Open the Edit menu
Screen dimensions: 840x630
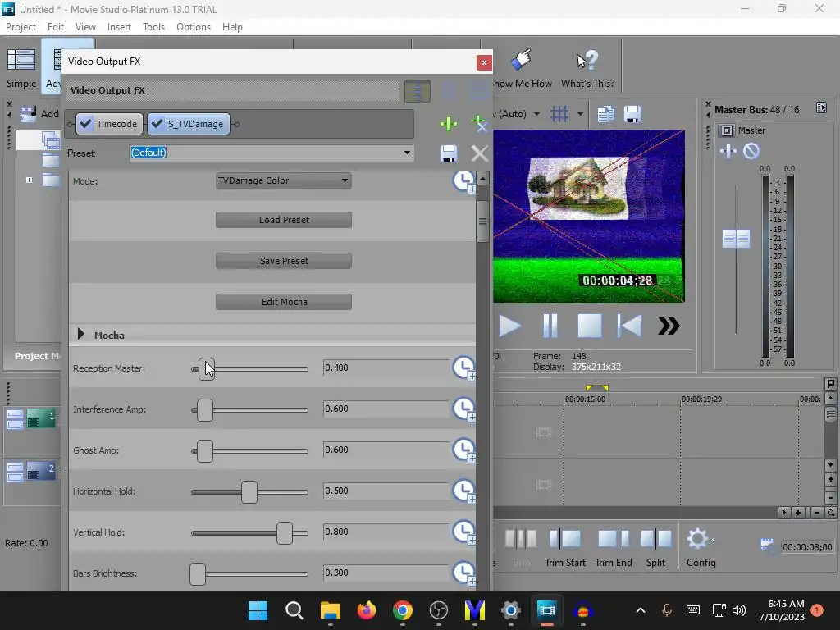point(55,27)
